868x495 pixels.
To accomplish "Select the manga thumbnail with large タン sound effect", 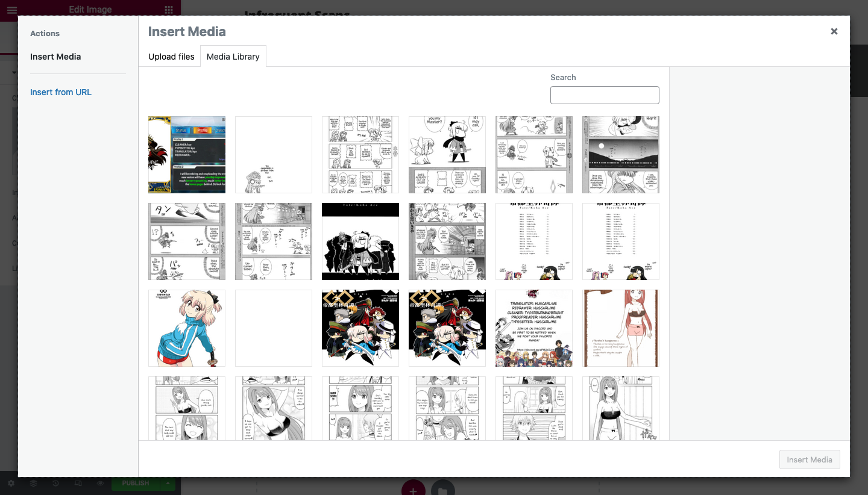I will pos(187,241).
